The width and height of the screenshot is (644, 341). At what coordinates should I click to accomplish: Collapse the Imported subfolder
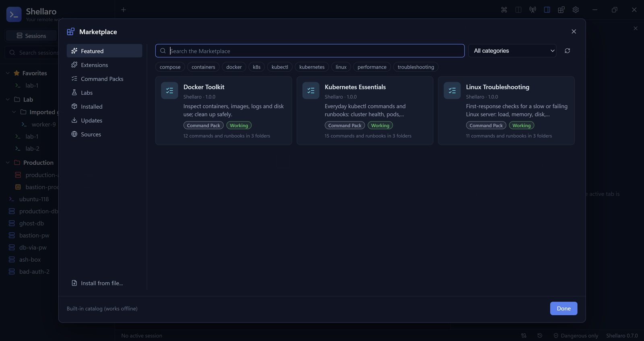click(x=14, y=112)
